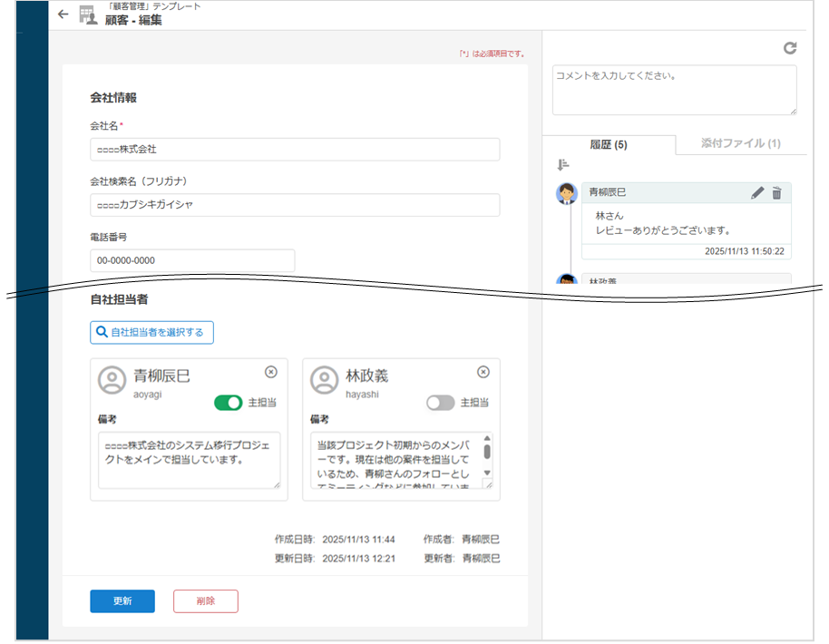The height and width of the screenshot is (644, 829).
Task: Open the 自社担当者を選択する picker
Action: (151, 333)
